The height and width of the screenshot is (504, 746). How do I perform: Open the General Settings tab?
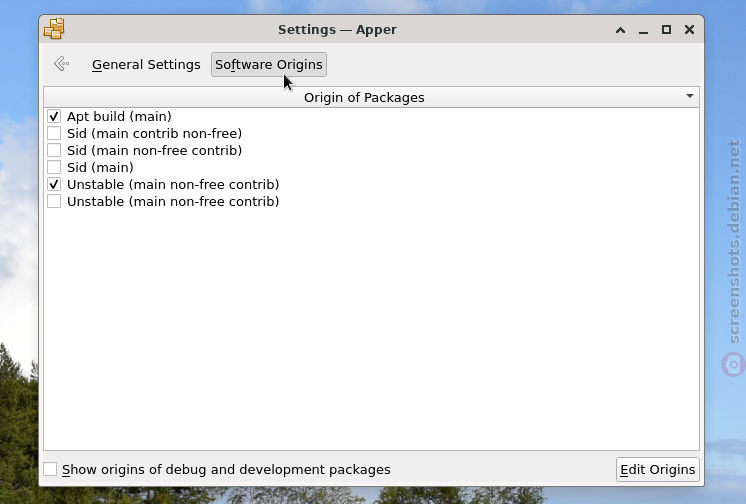146,64
